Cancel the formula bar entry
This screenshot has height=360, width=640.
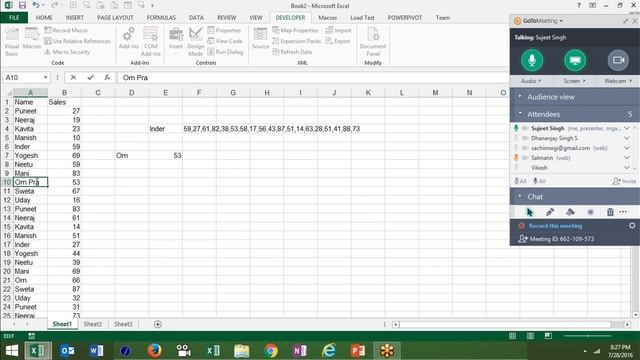(73, 77)
